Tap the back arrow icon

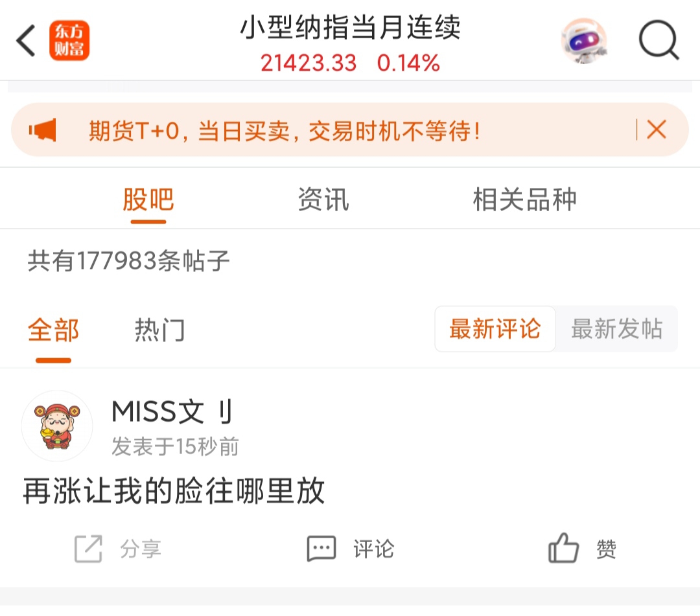26,41
